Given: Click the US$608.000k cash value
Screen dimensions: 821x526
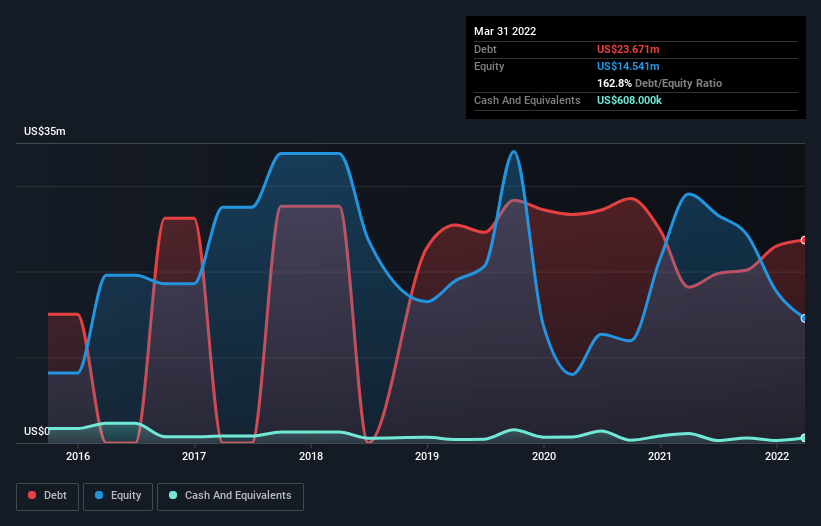Looking at the screenshot, I should point(629,100).
